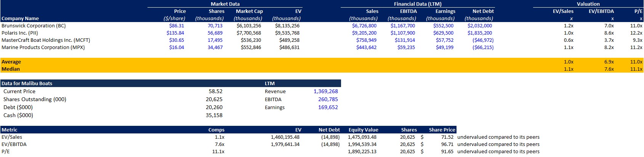Select P/E equity value 1,890,225.13
The width and height of the screenshot is (644, 157).
[x=362, y=152]
